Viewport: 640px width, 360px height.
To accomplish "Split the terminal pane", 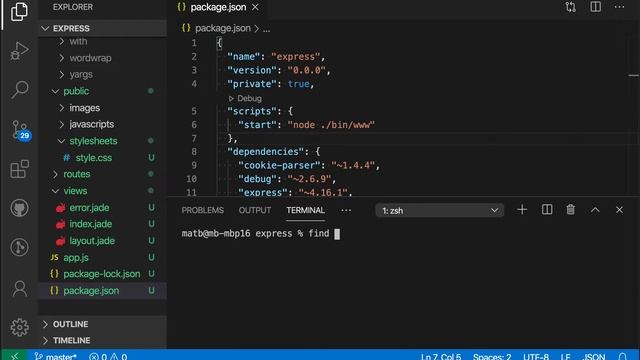I will pyautogui.click(x=547, y=210).
